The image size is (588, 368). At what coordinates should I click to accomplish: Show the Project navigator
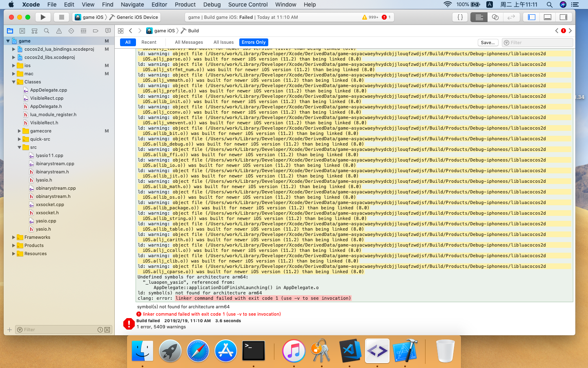(x=10, y=31)
